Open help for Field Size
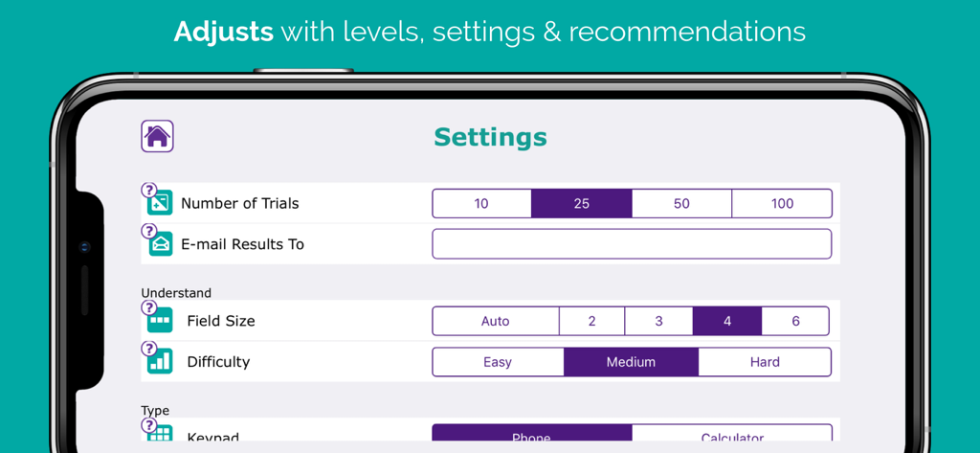The width and height of the screenshot is (980, 453). tap(148, 307)
